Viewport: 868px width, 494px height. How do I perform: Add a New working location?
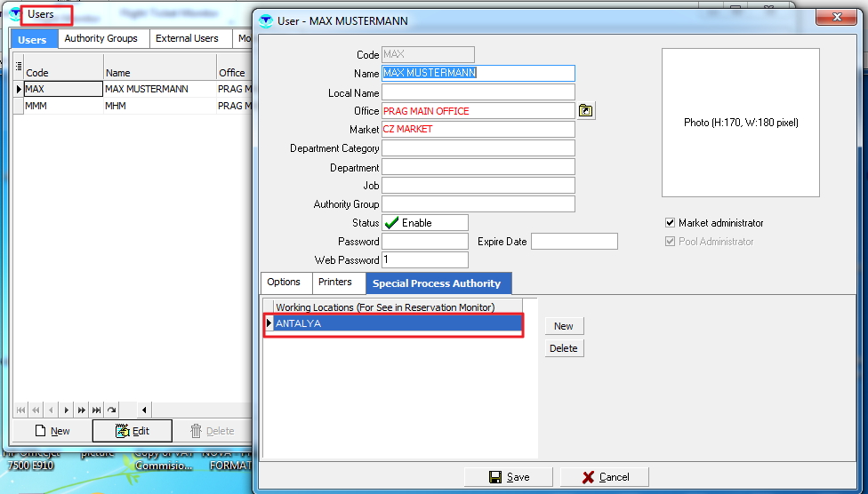pos(564,326)
